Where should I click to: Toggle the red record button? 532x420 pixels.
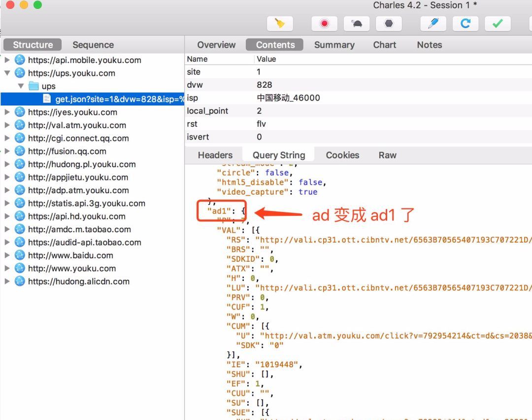coord(324,23)
